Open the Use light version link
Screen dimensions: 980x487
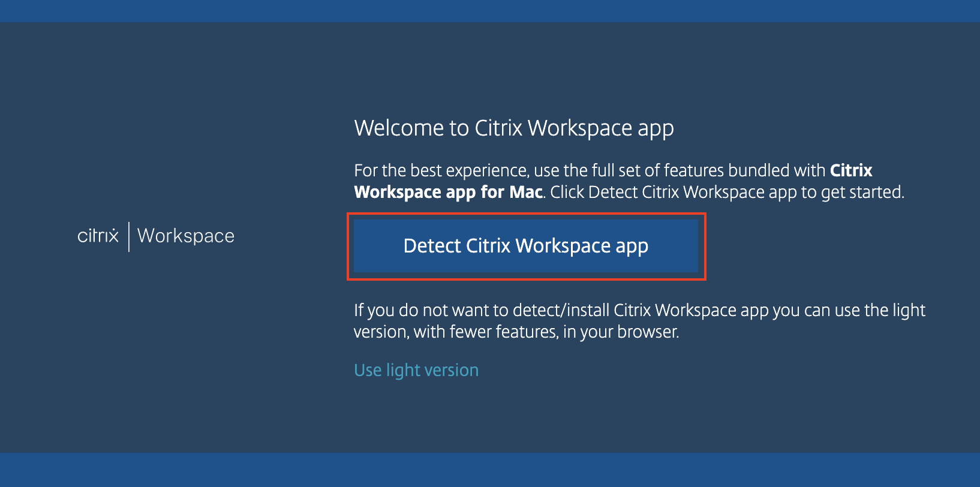416,370
